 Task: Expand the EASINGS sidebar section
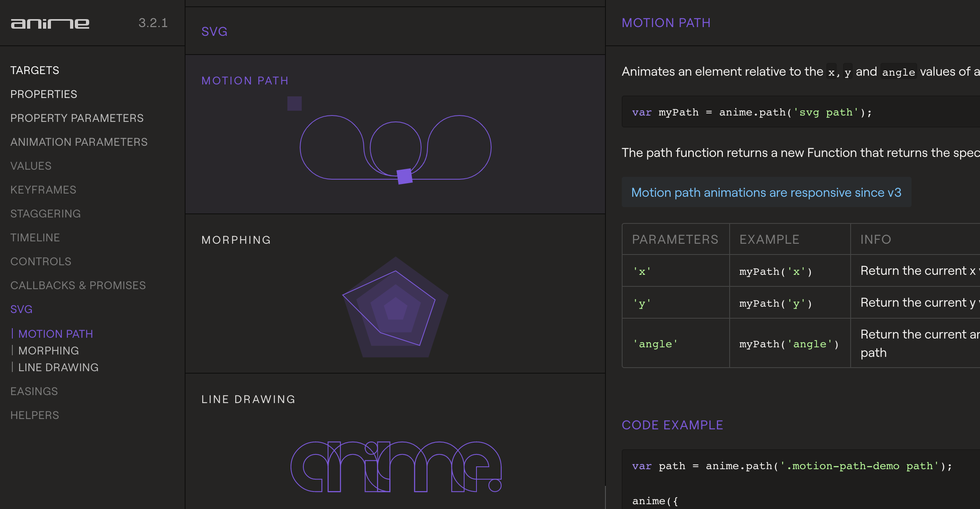pyautogui.click(x=34, y=392)
